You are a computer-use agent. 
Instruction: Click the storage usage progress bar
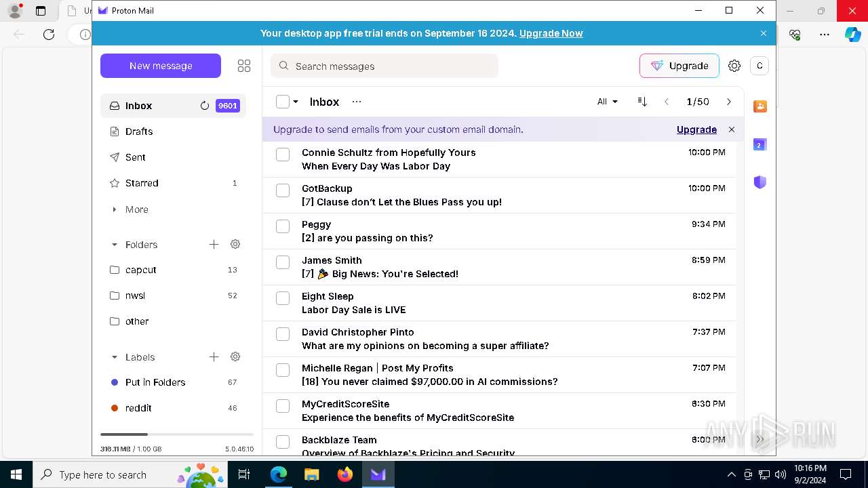click(177, 434)
